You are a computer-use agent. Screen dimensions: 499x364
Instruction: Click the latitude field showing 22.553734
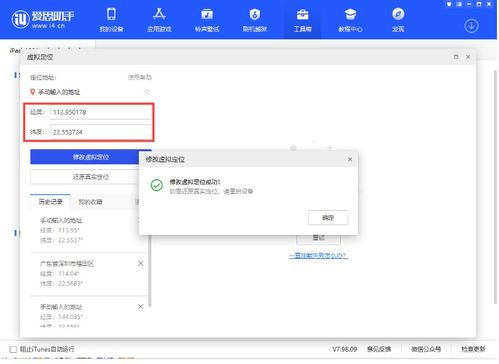(101, 132)
